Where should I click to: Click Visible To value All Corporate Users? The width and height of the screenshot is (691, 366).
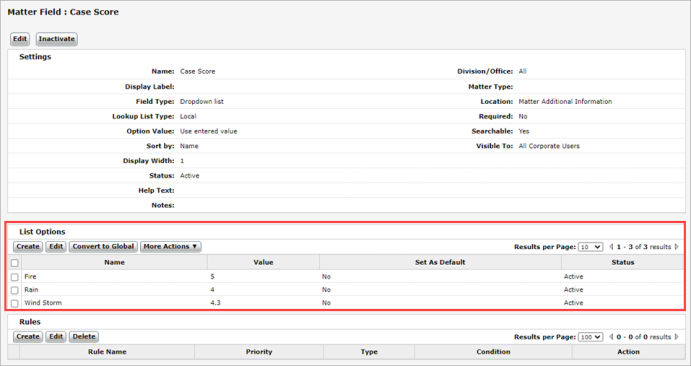coord(549,146)
